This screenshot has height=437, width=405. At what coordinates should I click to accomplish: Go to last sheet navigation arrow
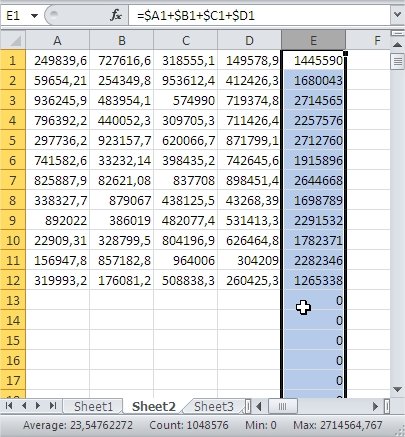53,406
